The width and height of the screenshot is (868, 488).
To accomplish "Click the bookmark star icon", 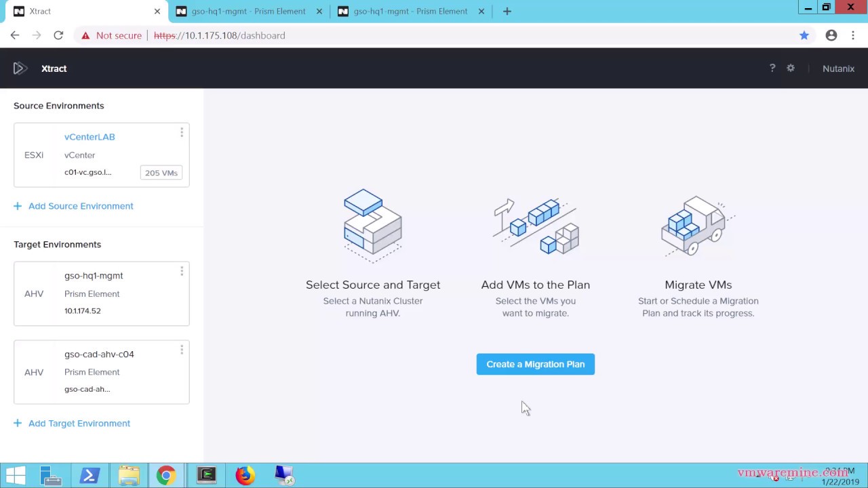I will coord(804,35).
